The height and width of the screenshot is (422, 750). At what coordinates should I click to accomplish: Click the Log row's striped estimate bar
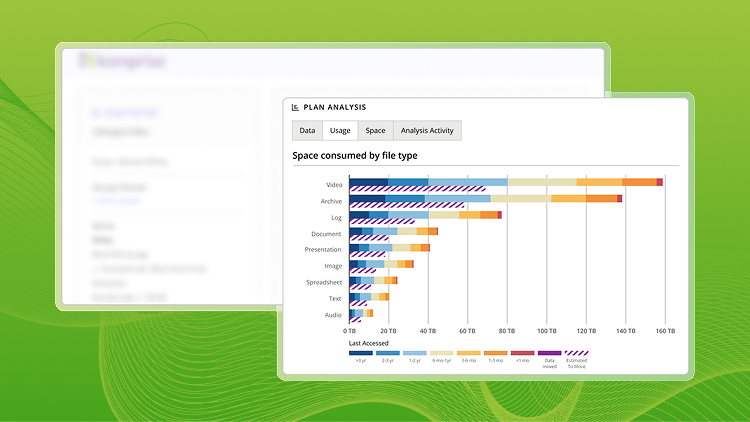pos(381,221)
